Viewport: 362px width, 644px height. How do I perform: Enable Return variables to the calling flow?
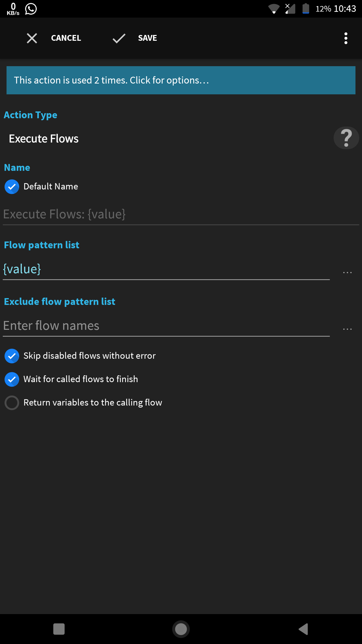tap(12, 403)
